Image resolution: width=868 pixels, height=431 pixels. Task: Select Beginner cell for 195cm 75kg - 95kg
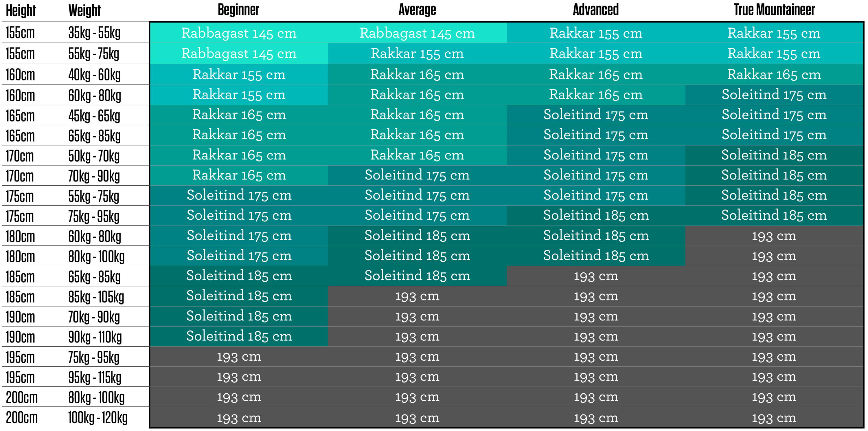click(x=239, y=357)
